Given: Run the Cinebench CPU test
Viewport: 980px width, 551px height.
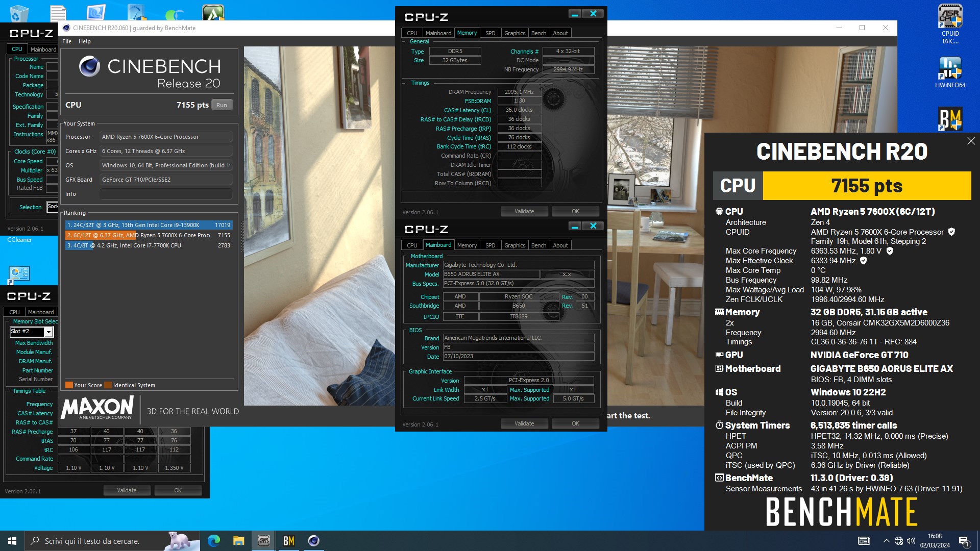Looking at the screenshot, I should (x=222, y=105).
